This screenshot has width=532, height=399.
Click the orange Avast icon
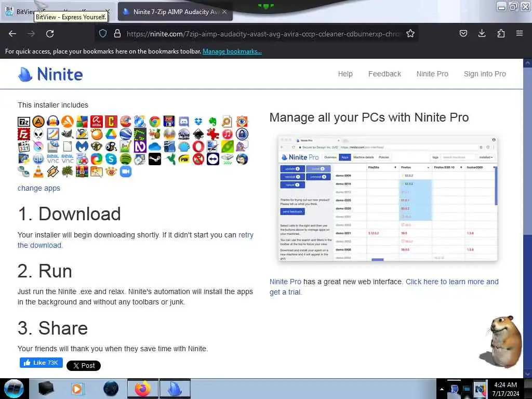pyautogui.click(x=68, y=122)
